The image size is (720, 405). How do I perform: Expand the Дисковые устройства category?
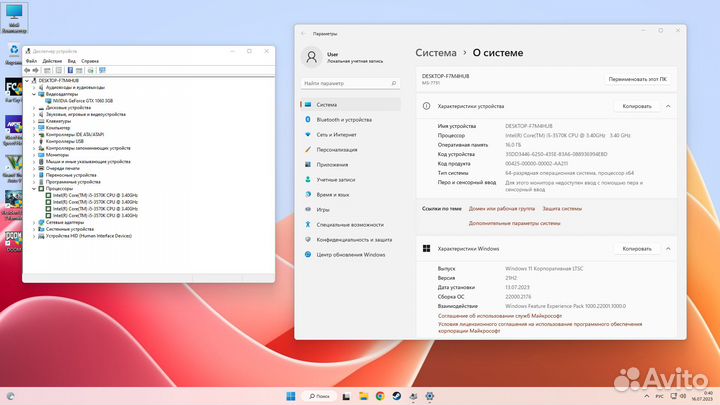(x=34, y=107)
